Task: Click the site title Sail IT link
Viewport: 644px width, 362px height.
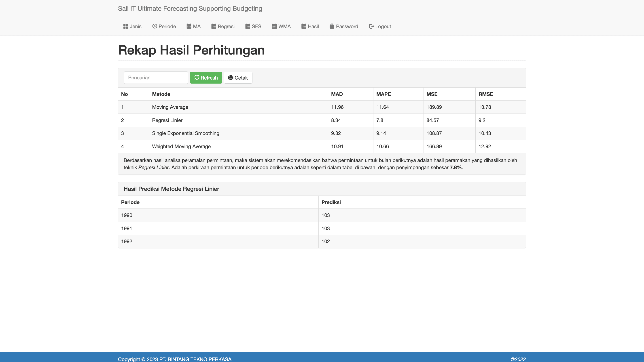Action: point(190,8)
